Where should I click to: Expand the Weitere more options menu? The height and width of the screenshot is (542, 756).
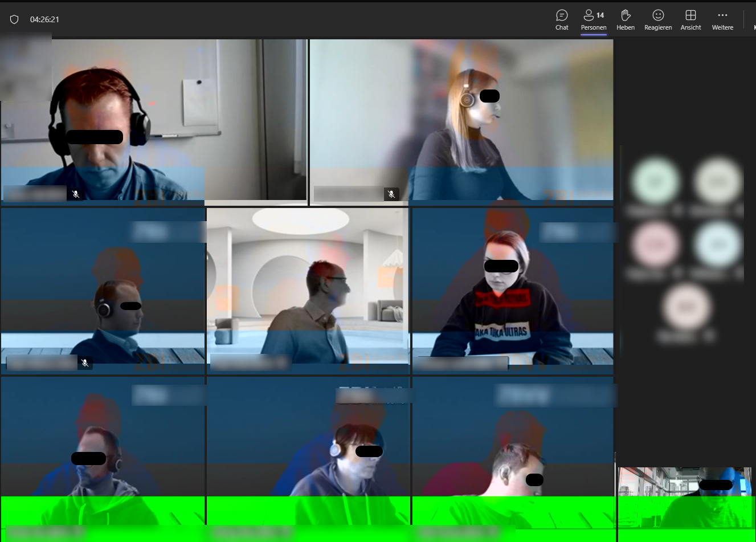[x=722, y=19]
